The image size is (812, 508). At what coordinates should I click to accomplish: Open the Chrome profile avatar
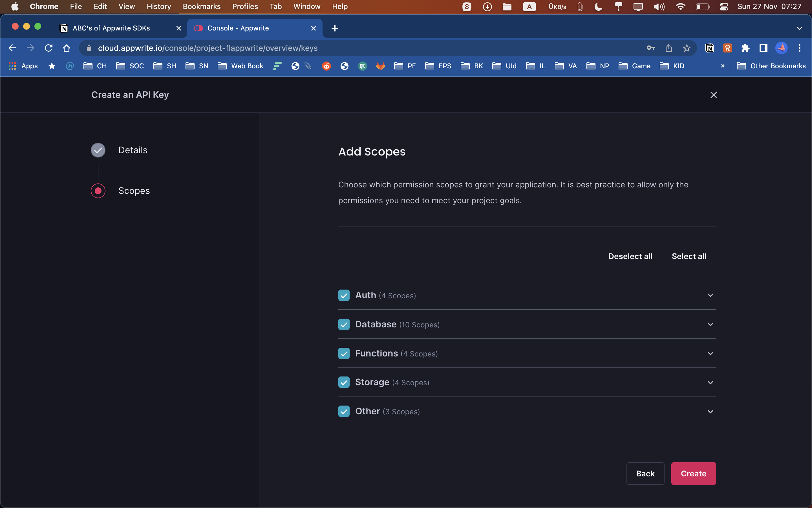782,48
